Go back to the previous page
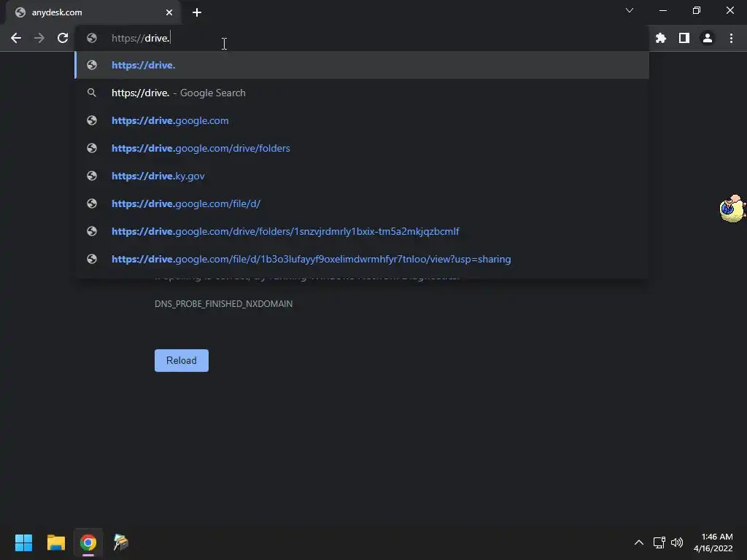 click(x=16, y=38)
